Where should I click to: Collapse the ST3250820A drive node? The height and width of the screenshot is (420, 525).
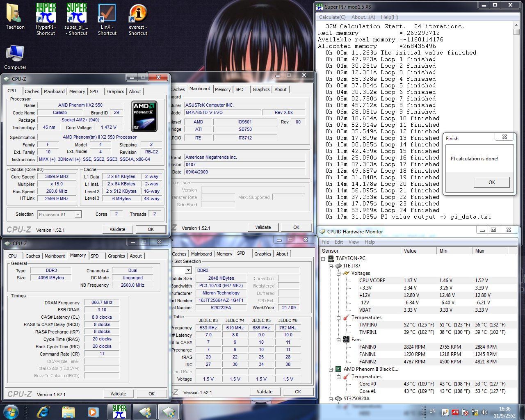click(x=331, y=399)
